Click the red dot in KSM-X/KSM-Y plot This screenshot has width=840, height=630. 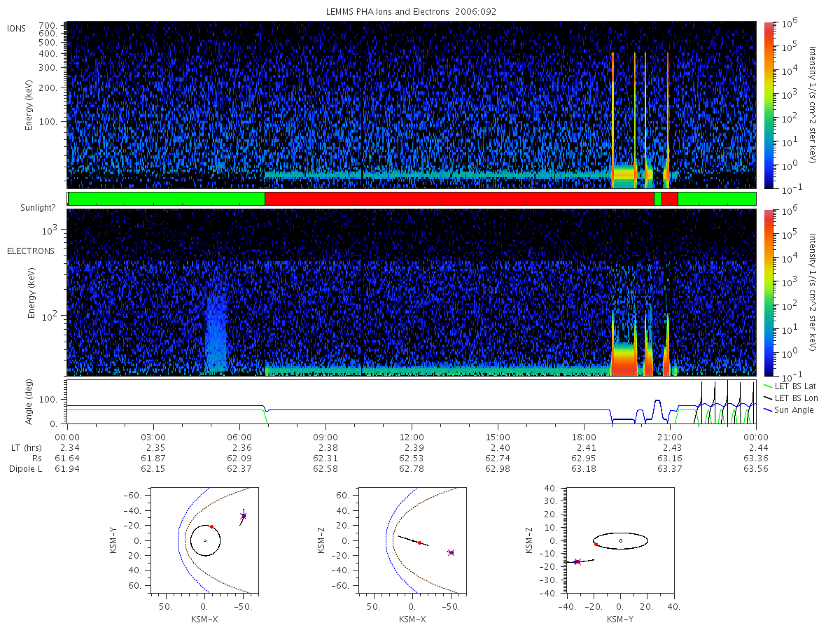(x=211, y=526)
